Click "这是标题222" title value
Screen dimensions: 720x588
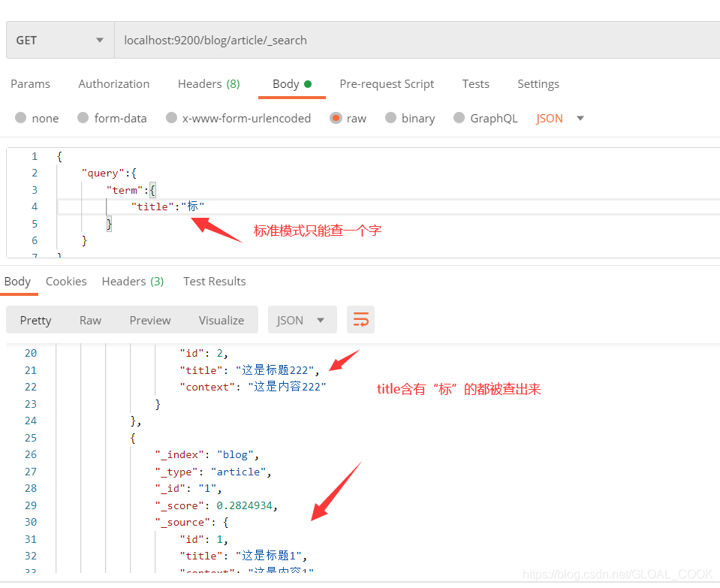pos(275,370)
